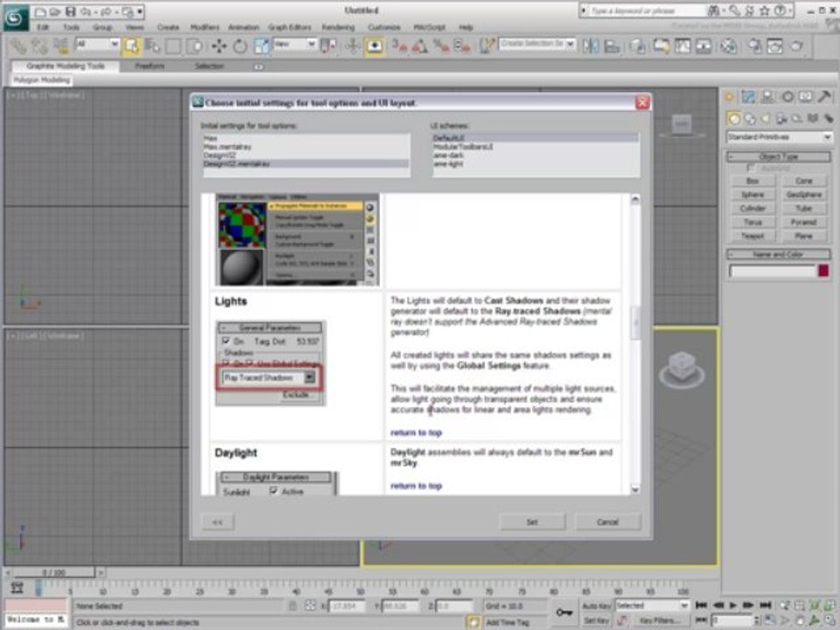This screenshot has height=630, width=840.
Task: Click the 3ds Max application logo button
Action: pyautogui.click(x=15, y=17)
